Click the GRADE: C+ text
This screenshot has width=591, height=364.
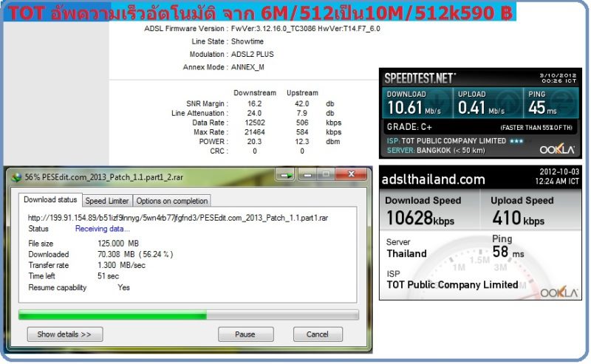[409, 127]
